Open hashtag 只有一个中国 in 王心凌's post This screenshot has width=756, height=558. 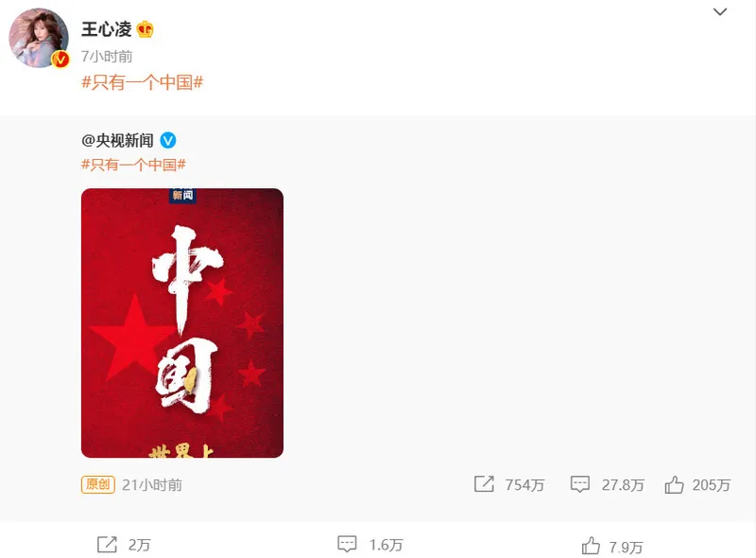pyautogui.click(x=143, y=82)
